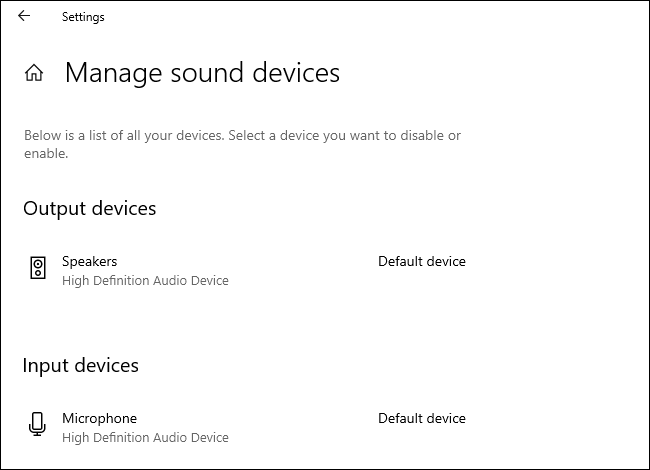Click the Microphone device icon
The image size is (650, 470).
click(38, 424)
